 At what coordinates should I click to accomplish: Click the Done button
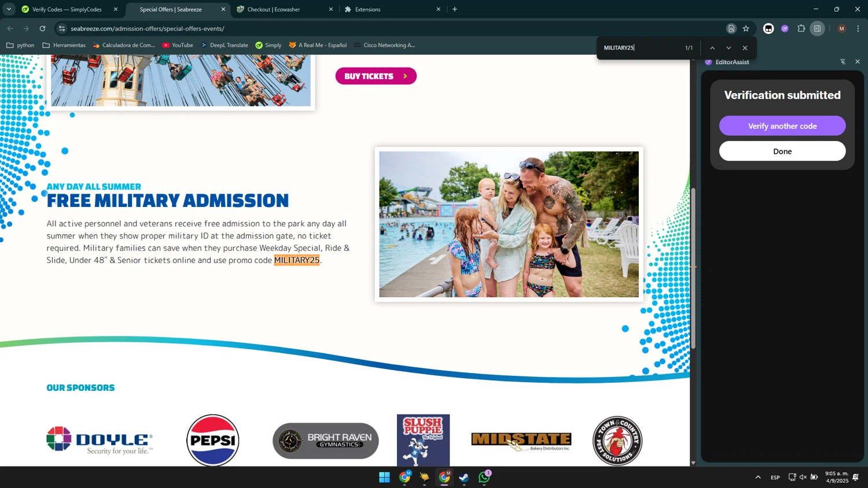point(782,151)
